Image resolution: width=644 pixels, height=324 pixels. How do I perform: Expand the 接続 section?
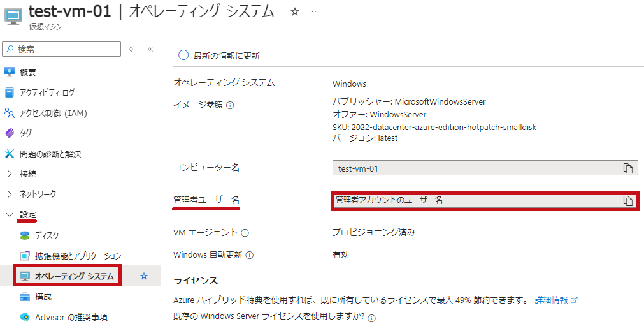(x=10, y=174)
